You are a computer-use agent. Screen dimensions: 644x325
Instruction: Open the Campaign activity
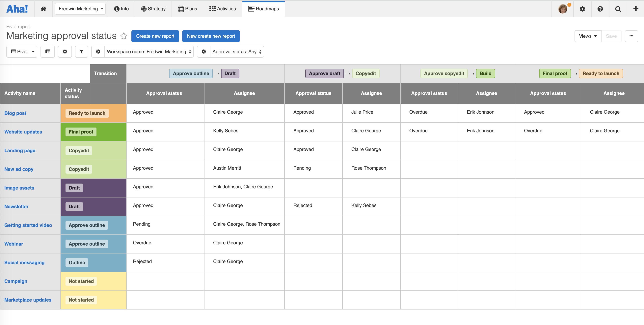click(16, 281)
